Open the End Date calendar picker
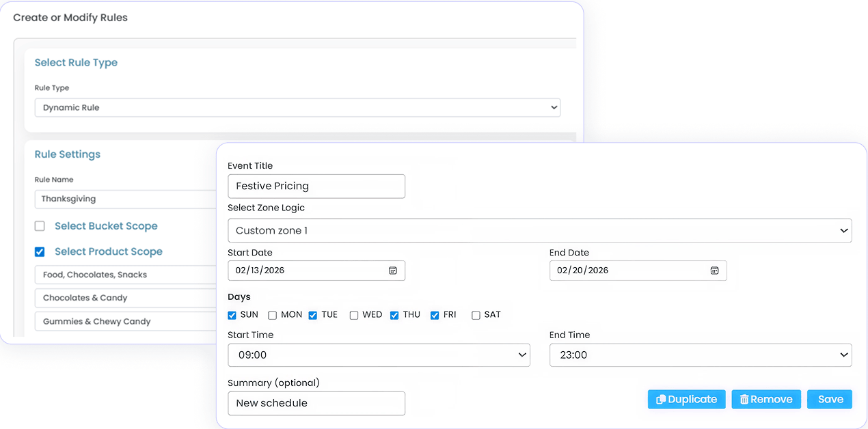 (715, 271)
